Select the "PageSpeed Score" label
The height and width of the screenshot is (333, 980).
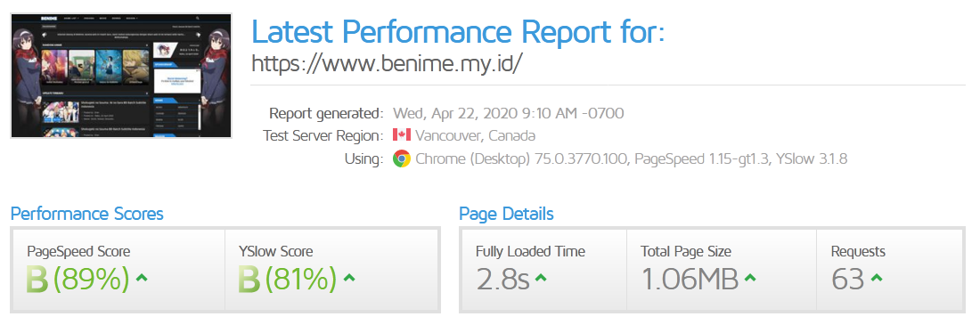[x=78, y=252]
